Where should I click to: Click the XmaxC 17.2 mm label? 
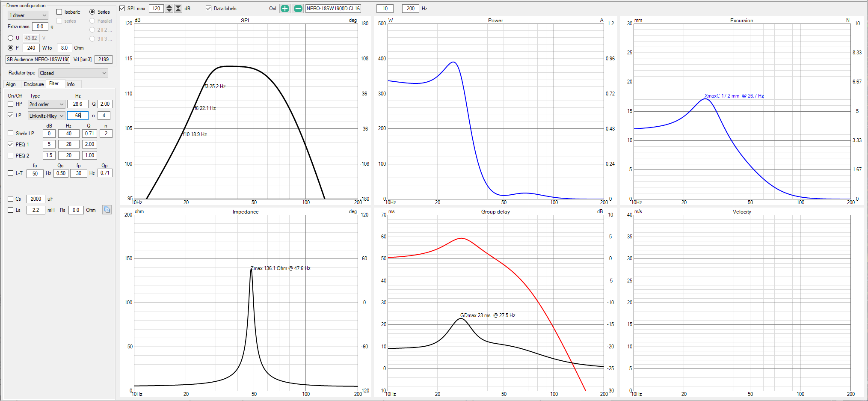click(x=734, y=96)
